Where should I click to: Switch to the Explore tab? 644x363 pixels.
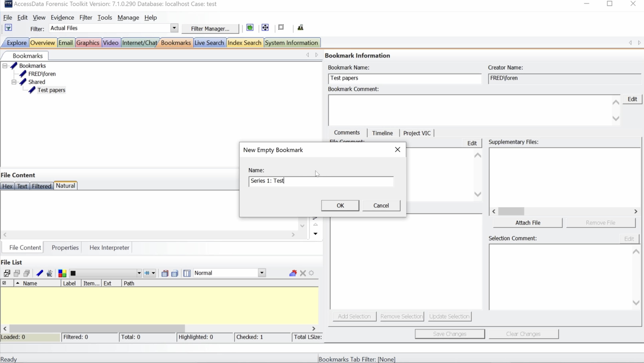(17, 43)
